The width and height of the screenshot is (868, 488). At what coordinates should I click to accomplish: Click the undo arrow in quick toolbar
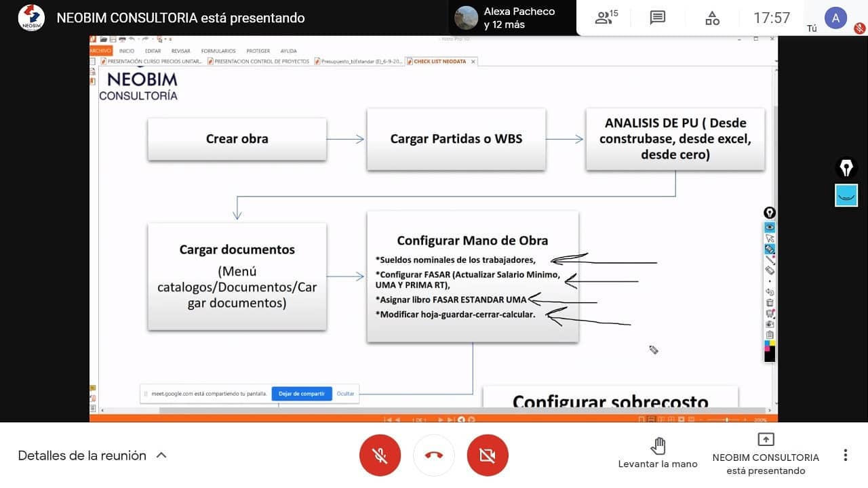(x=132, y=39)
